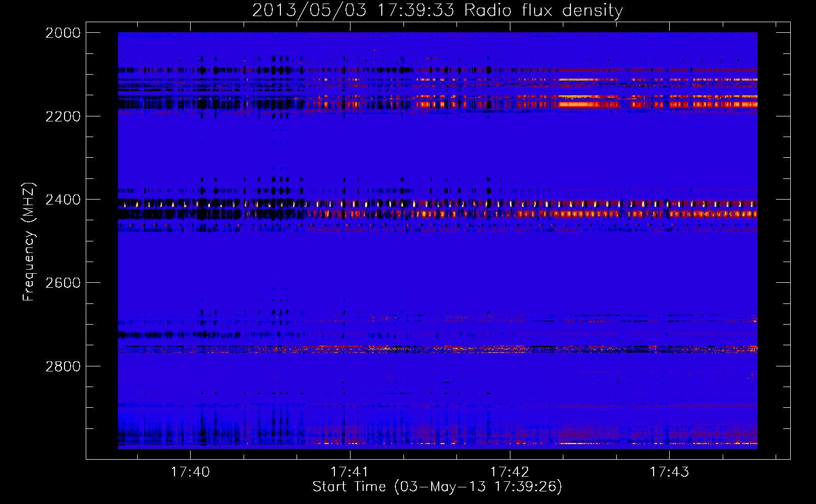Click the 17:41 time axis label
Viewport: 816px width, 504px height.
[x=349, y=472]
